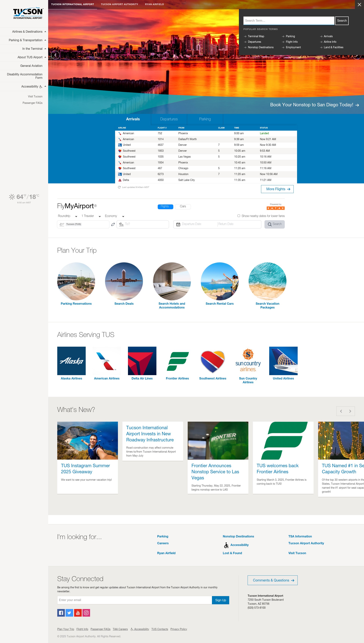
Task: Open Twitter social icon
Action: [69, 613]
